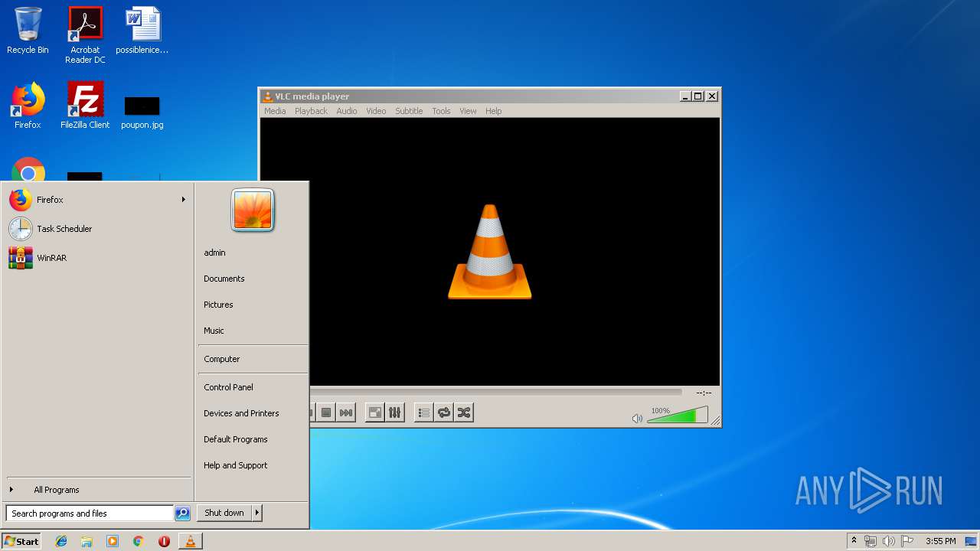Open Computer from Start menu
The width and height of the screenshot is (980, 551).
click(222, 359)
